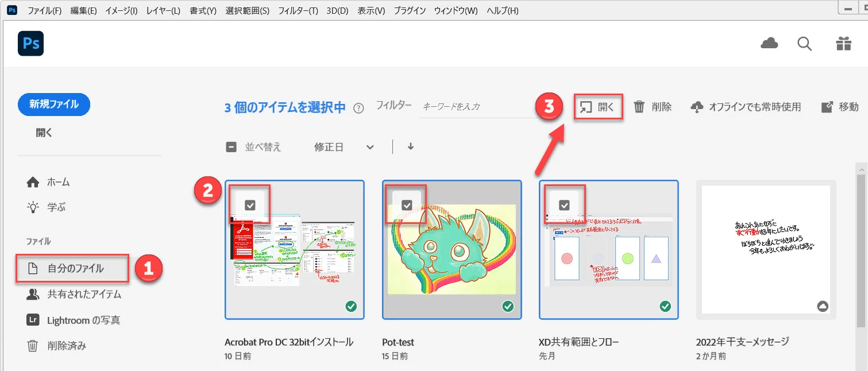Uncheck the Acrobat Pro DC 32bitインストール checkbox

[x=250, y=204]
